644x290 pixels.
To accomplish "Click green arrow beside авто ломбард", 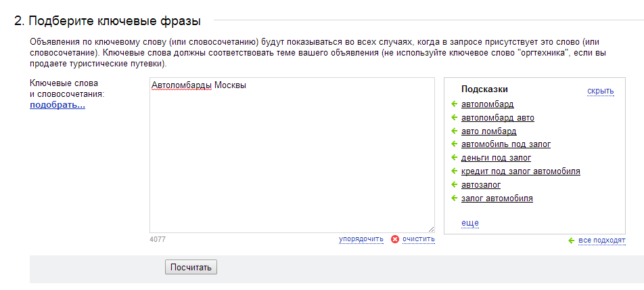I will point(455,131).
